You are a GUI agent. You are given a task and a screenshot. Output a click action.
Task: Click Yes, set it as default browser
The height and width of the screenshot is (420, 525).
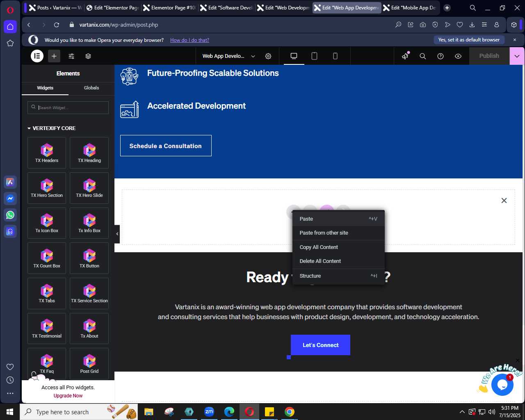point(469,40)
